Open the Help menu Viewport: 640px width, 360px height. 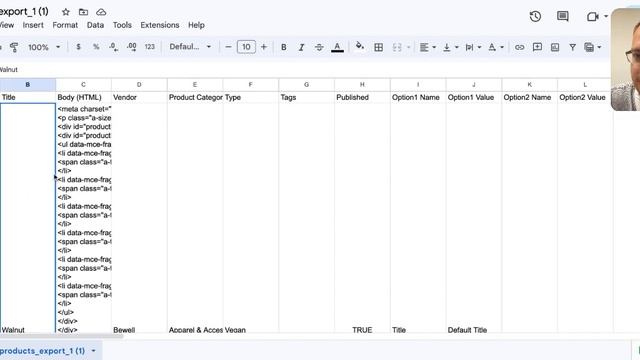196,25
